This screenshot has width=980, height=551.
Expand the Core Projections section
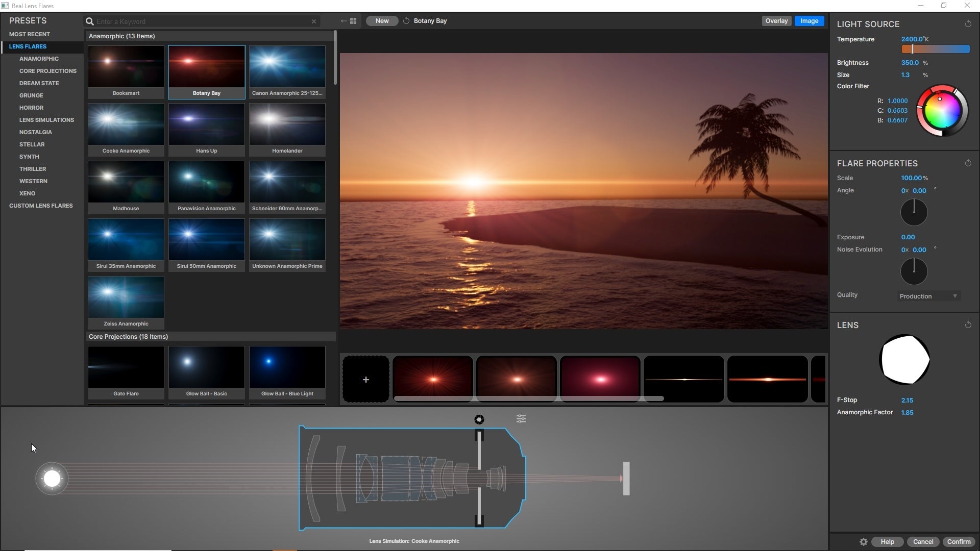[x=128, y=336]
